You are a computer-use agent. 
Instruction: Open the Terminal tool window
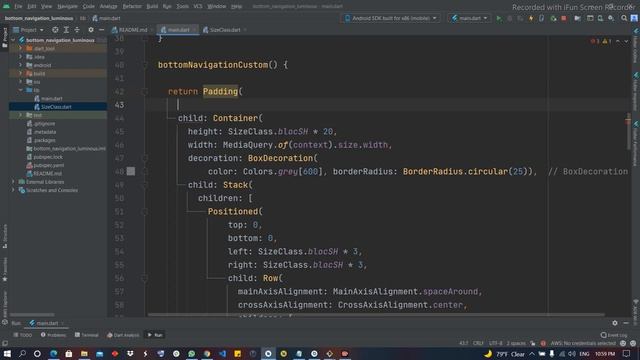click(x=87, y=335)
